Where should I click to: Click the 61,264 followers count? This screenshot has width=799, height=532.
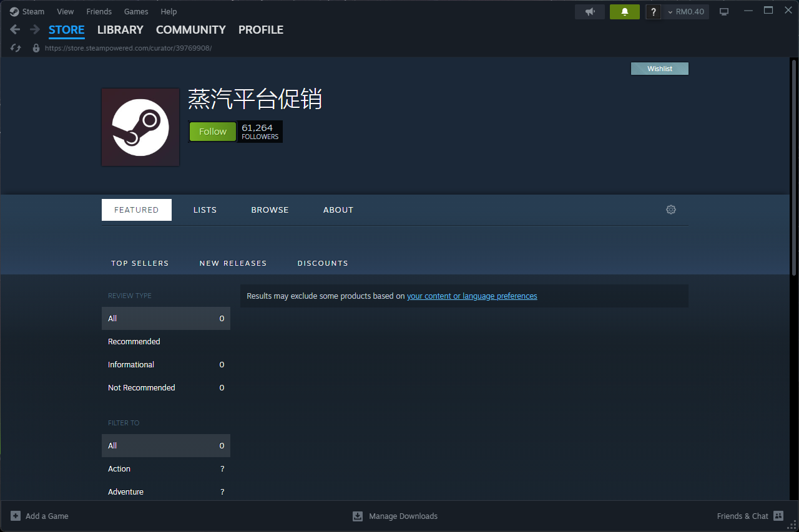tap(260, 132)
